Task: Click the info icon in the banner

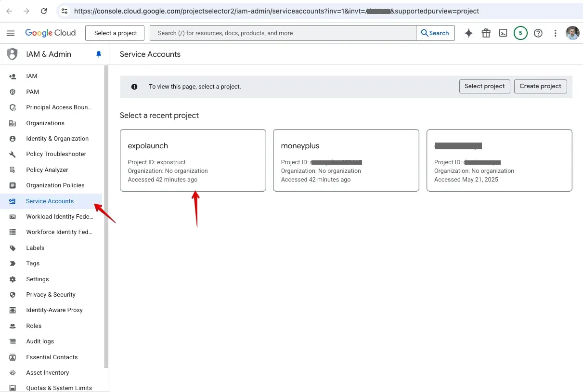Action: (134, 87)
